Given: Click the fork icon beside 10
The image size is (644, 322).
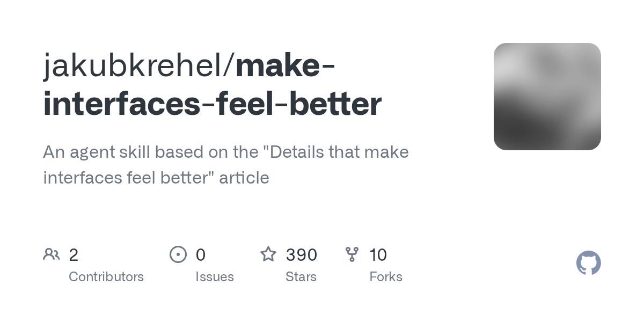Looking at the screenshot, I should click(x=352, y=254).
